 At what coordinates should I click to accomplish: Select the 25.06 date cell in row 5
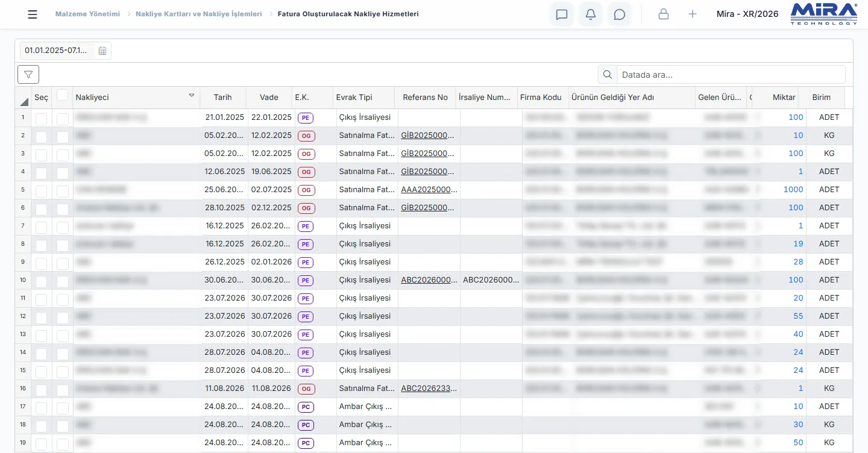225,190
